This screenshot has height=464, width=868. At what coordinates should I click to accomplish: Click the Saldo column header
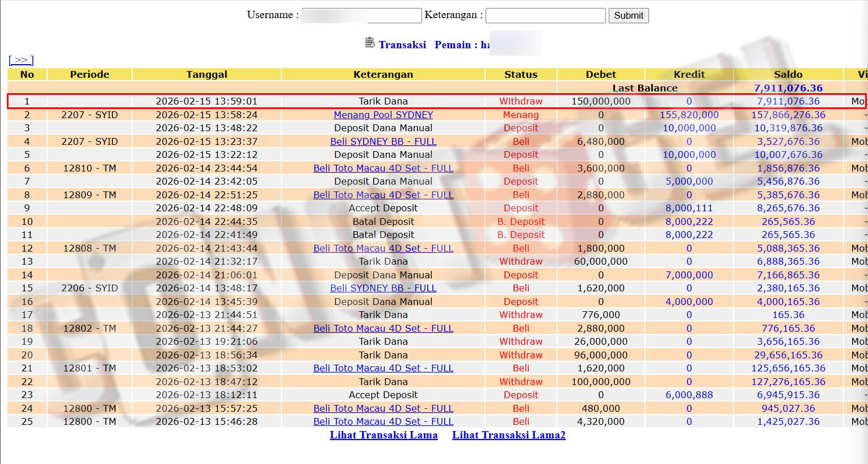point(787,74)
